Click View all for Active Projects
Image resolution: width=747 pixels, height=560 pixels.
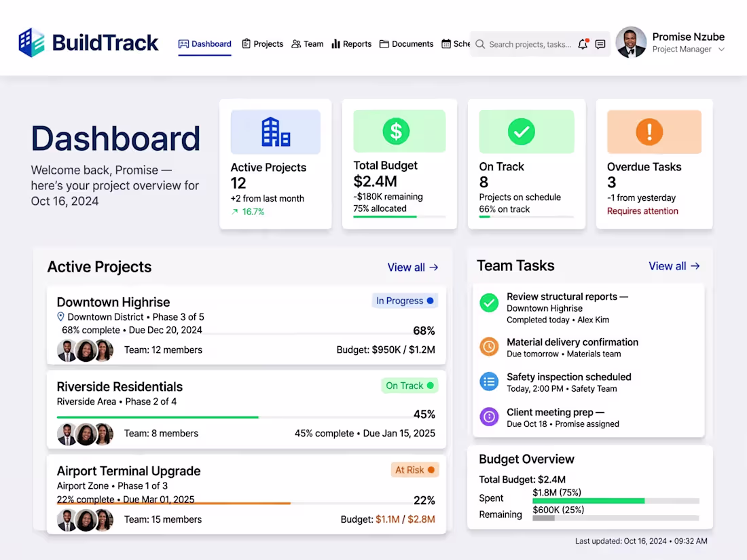tap(413, 267)
